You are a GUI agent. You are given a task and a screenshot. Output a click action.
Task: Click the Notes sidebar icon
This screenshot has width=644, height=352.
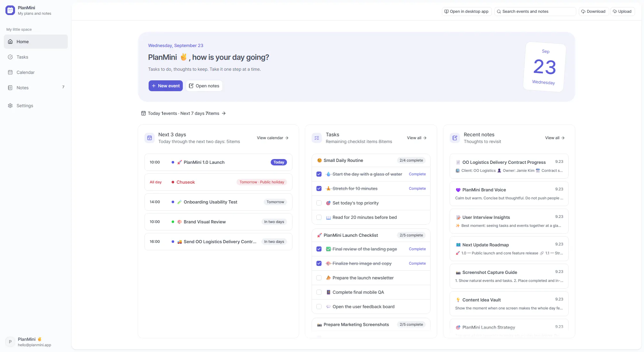click(x=10, y=88)
